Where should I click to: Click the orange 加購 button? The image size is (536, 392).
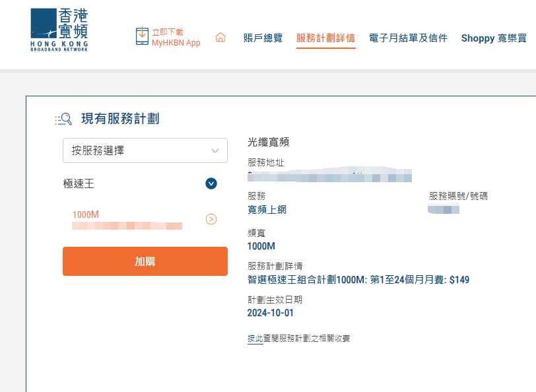145,261
